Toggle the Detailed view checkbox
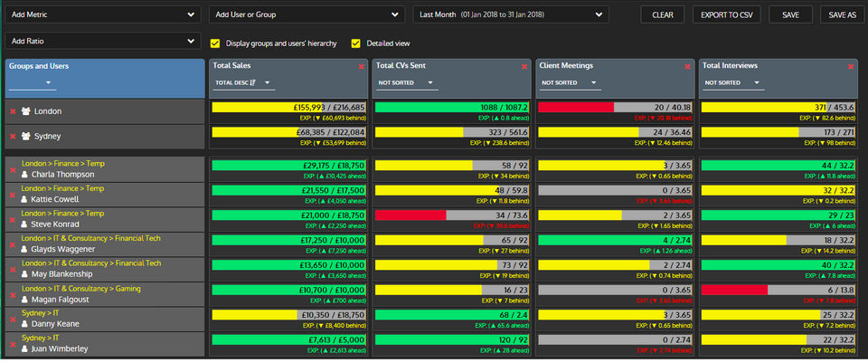This screenshot has height=363, width=868. pos(356,43)
